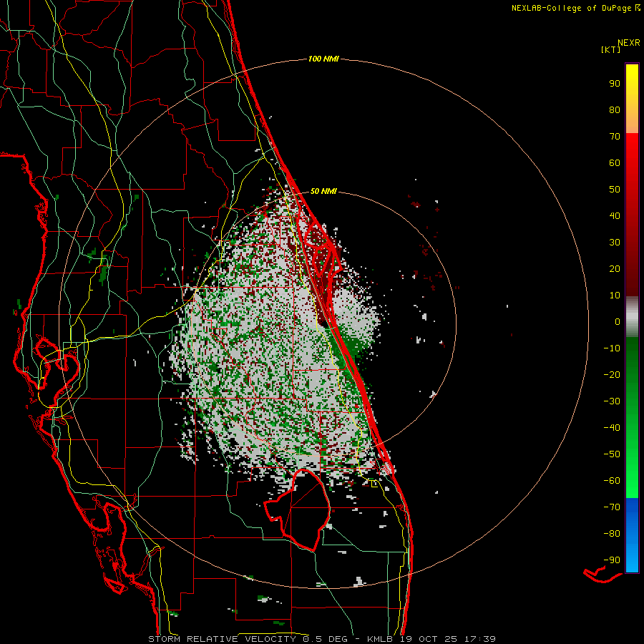Click the blue bottom band of color bar
Image resolution: width=644 pixels, height=644 pixels.
pos(632,535)
